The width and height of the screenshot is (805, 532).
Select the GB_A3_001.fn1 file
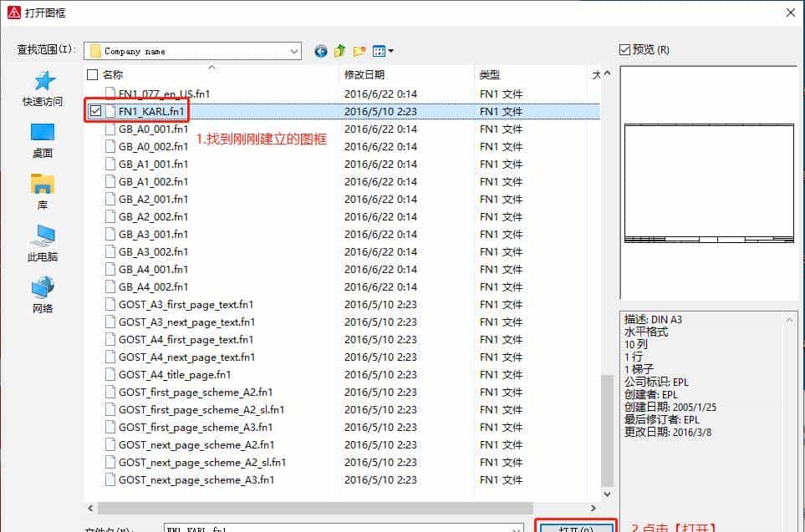(153, 235)
